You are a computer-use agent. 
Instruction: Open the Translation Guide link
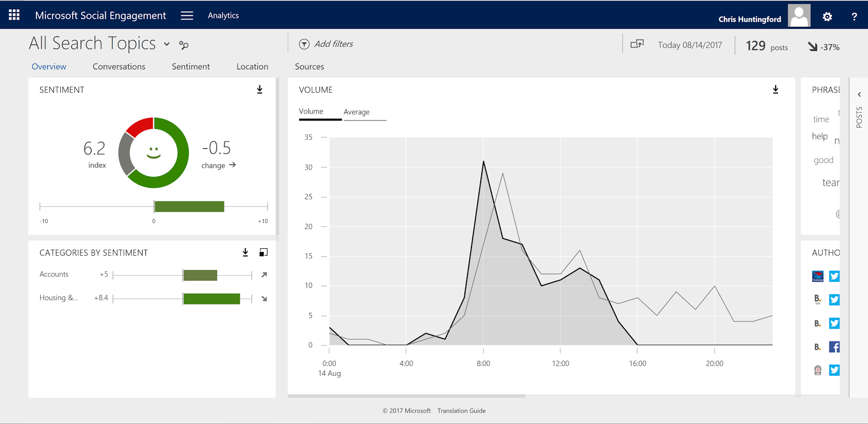461,411
